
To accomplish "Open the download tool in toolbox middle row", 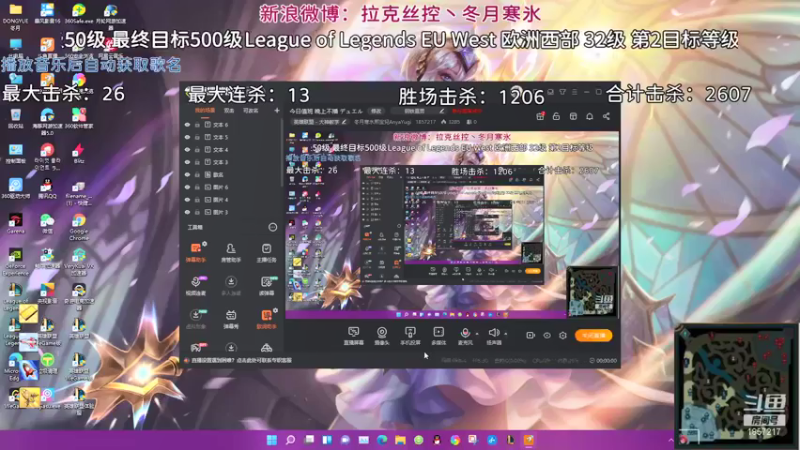I will tap(231, 286).
